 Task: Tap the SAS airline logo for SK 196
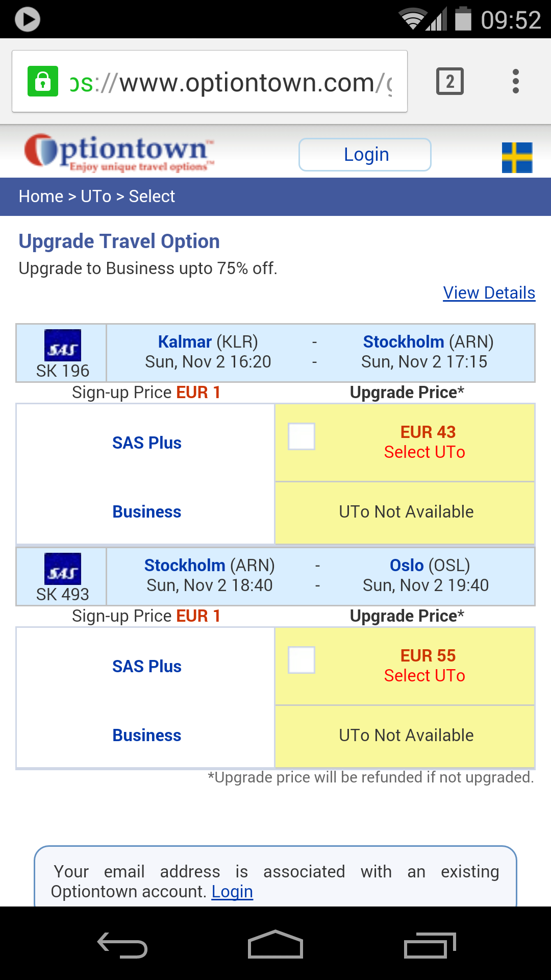pyautogui.click(x=63, y=345)
